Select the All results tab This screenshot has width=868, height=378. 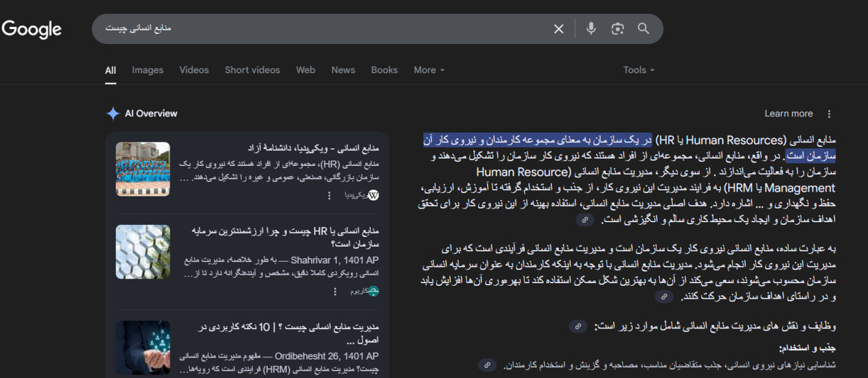click(111, 70)
